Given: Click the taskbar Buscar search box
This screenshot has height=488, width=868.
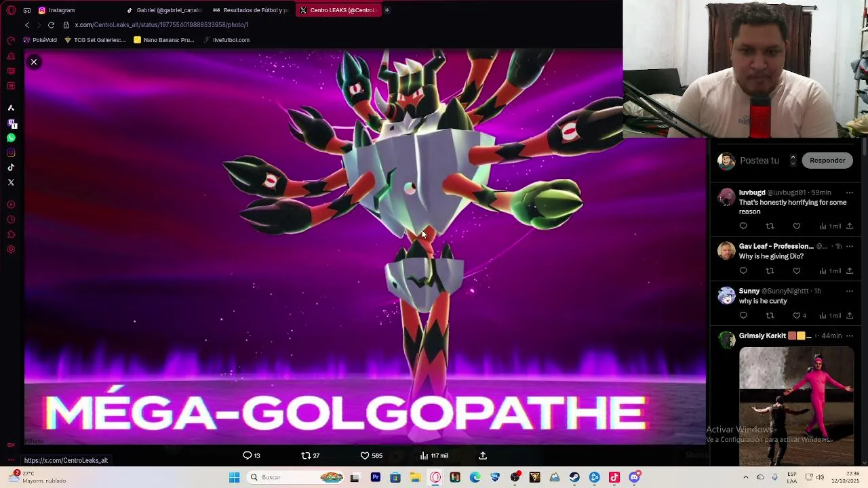Looking at the screenshot, I should (296, 477).
